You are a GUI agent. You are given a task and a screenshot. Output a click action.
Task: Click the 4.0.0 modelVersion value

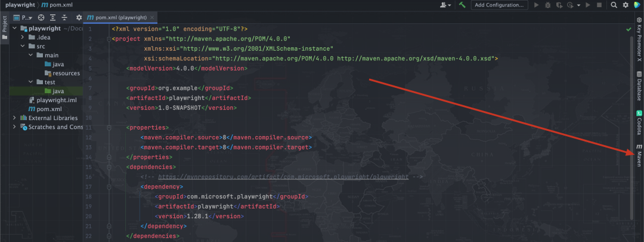tap(185, 68)
